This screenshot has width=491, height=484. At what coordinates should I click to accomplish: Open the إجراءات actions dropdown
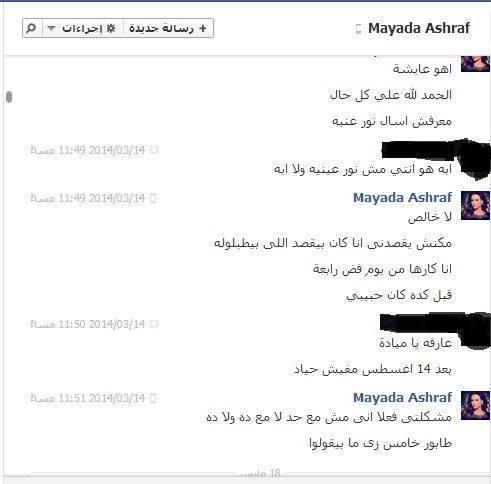[x=83, y=28]
